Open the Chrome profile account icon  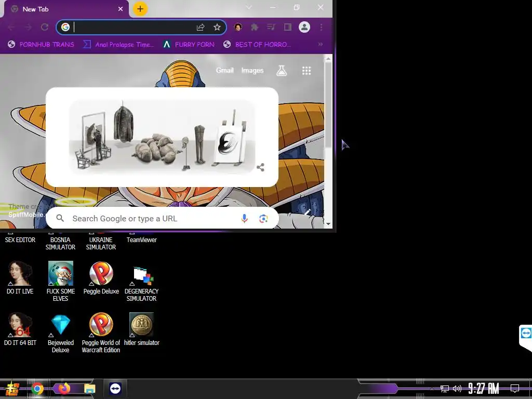point(304,27)
